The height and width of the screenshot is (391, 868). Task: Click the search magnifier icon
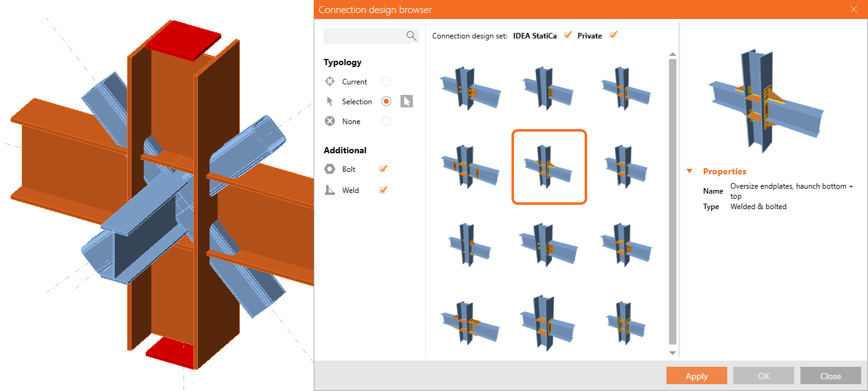pos(411,36)
